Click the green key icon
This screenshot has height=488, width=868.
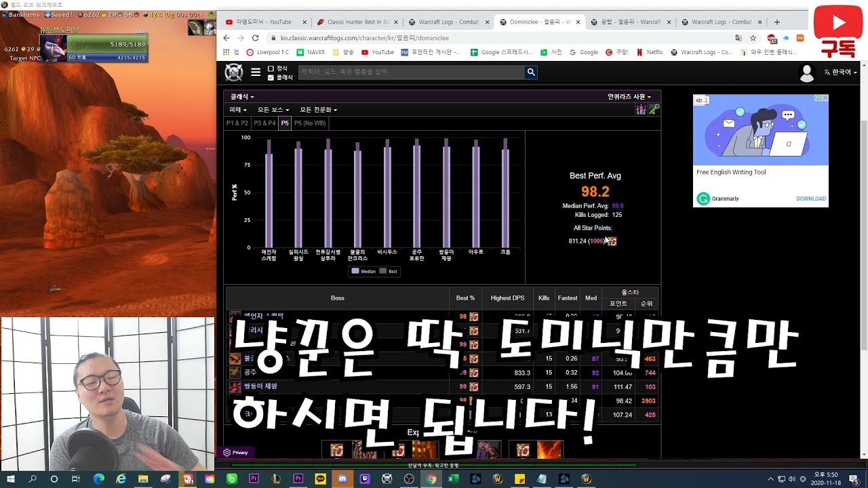click(x=654, y=109)
